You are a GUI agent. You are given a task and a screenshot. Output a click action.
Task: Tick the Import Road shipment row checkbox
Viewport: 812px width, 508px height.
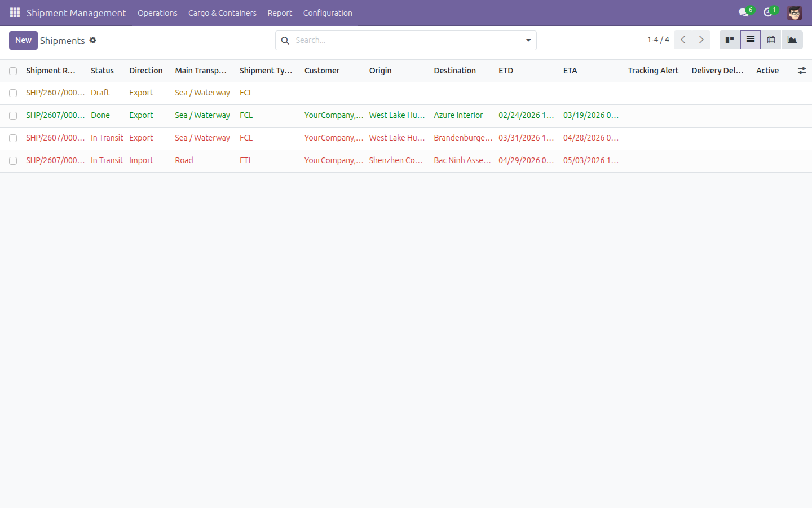click(x=13, y=161)
